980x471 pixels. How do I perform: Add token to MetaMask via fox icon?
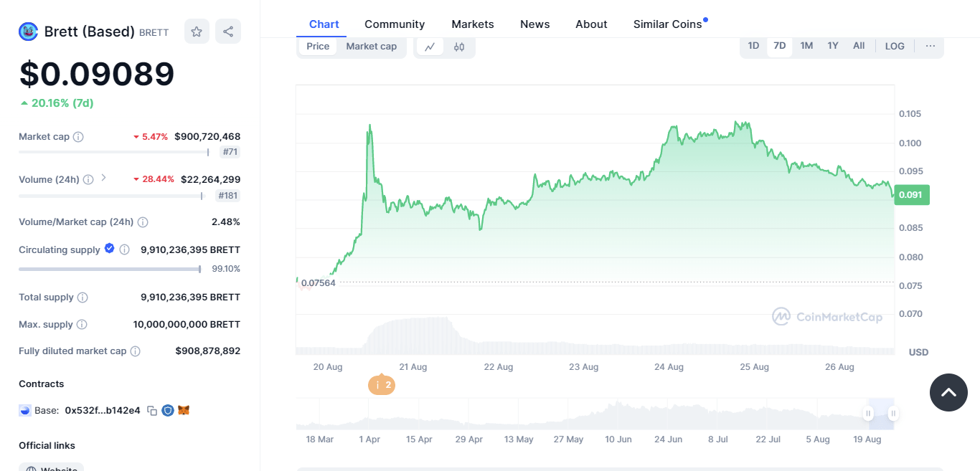pyautogui.click(x=184, y=411)
